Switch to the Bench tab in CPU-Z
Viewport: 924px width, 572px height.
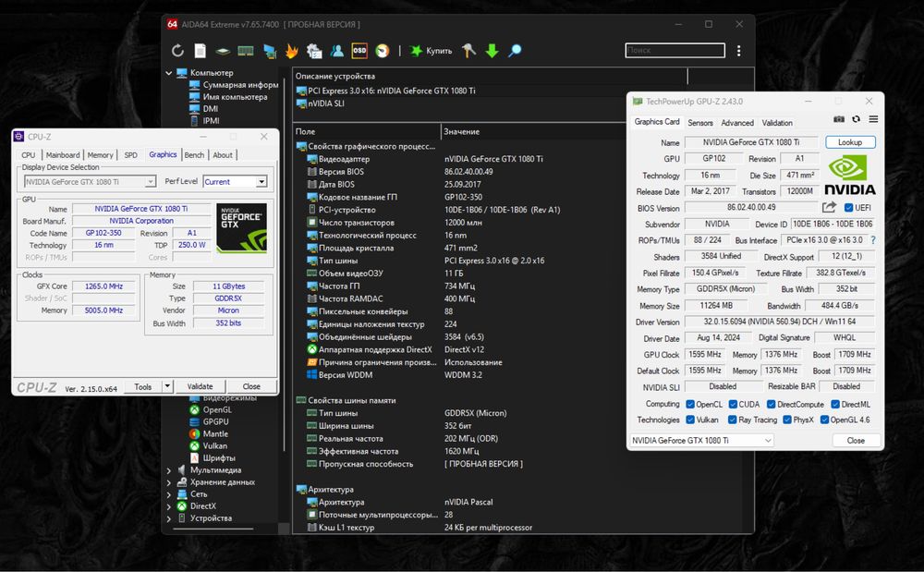coord(194,155)
